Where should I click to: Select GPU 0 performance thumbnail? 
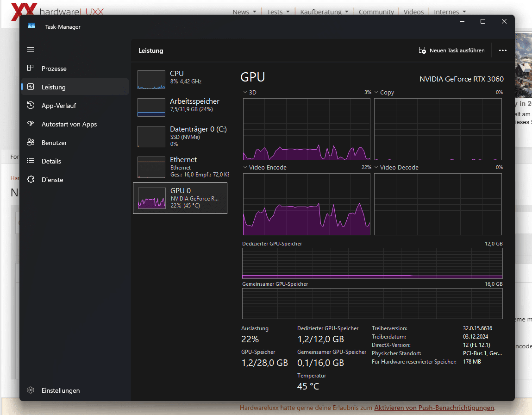pos(152,198)
